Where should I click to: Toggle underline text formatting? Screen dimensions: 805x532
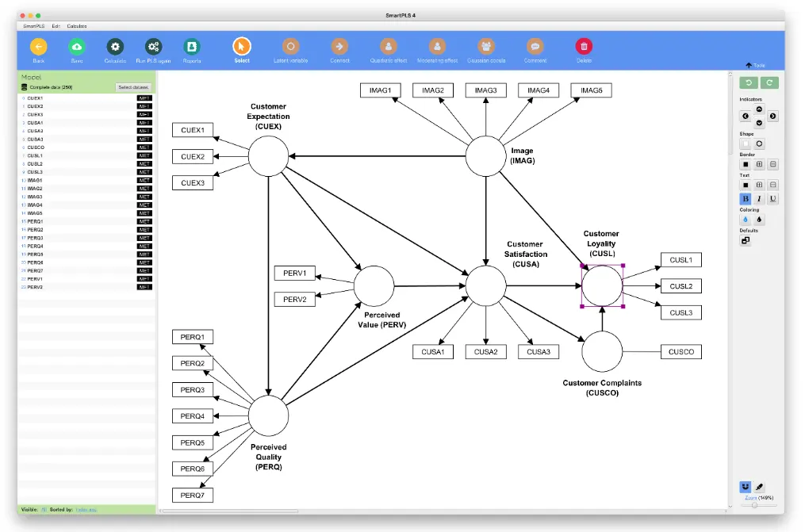[x=772, y=198]
